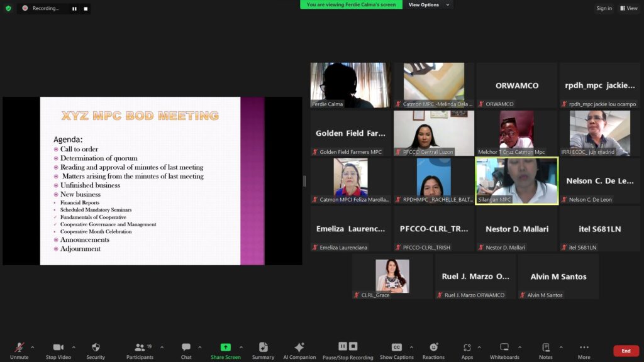Screen dimensions: 644x362
Task: Expand caption options beside Show Captions
Action: (x=411, y=348)
